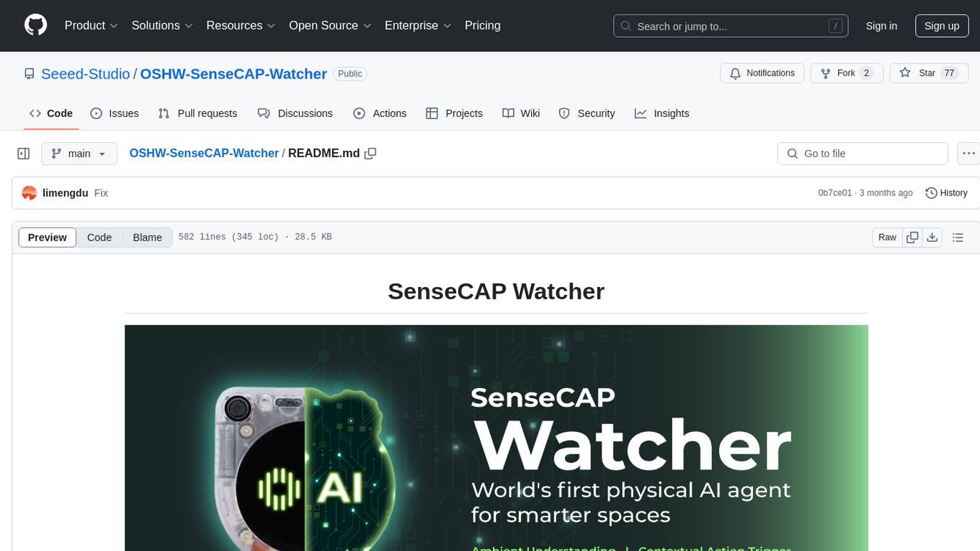The height and width of the screenshot is (551, 980).
Task: Open the Insights tab
Action: point(662,113)
